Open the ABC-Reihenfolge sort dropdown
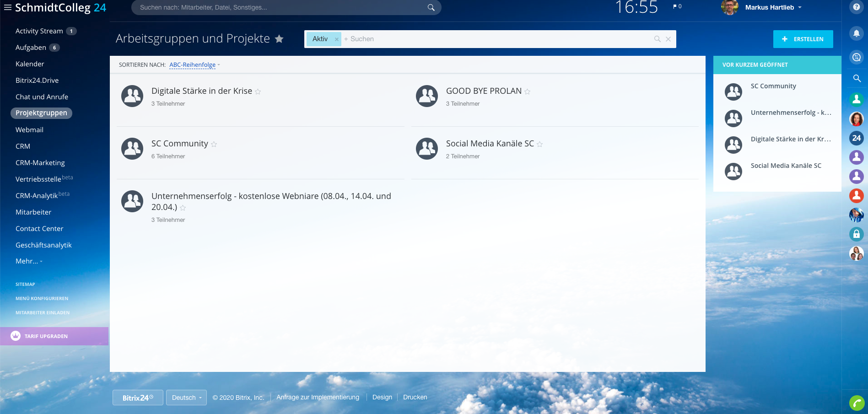The width and height of the screenshot is (868, 414). pos(194,65)
